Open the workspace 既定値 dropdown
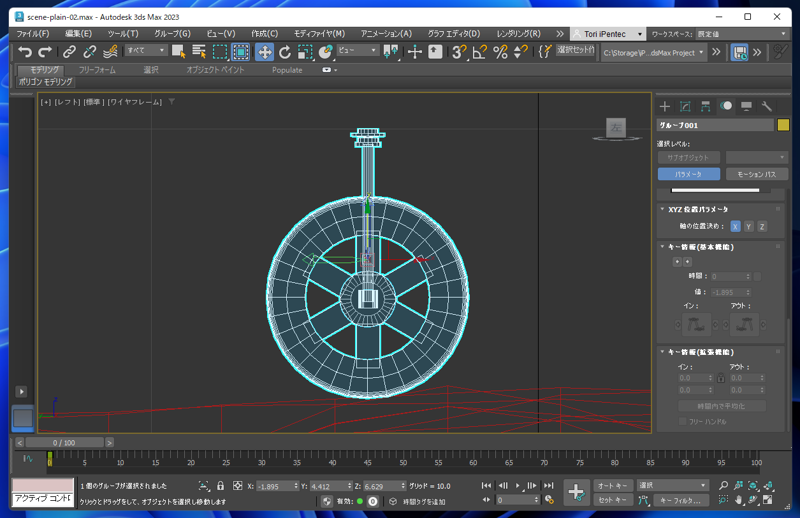Viewport: 800px width, 518px height. (x=742, y=34)
